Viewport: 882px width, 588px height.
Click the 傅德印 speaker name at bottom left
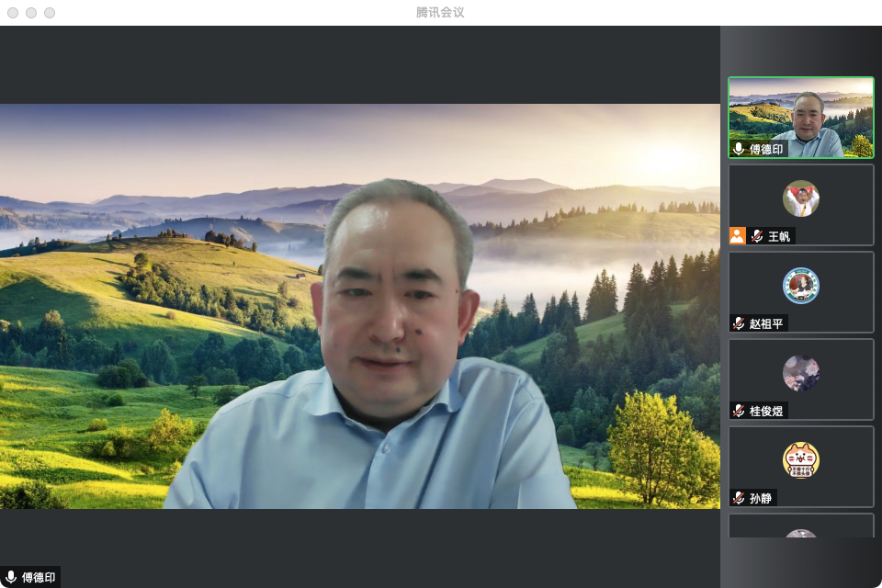(39, 577)
